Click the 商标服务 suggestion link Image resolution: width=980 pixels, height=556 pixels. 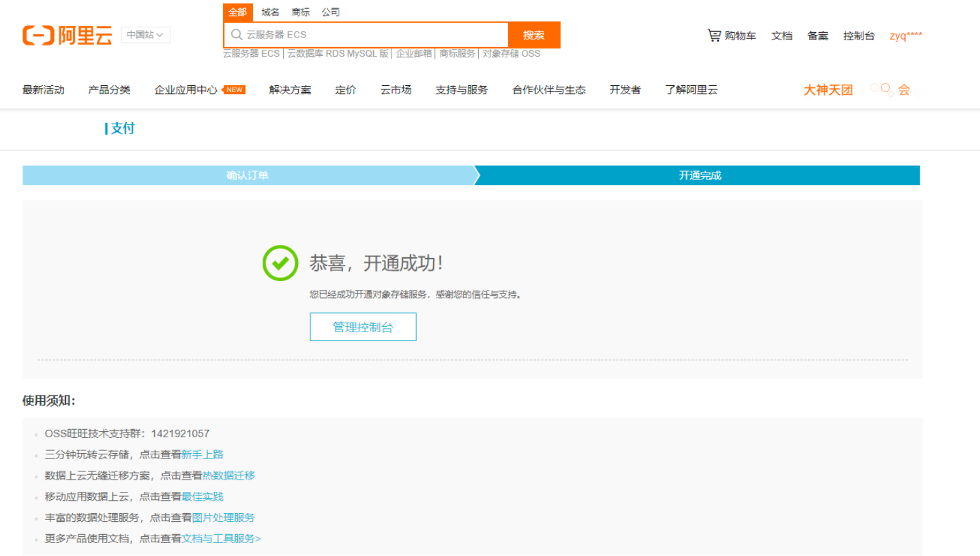tap(457, 53)
